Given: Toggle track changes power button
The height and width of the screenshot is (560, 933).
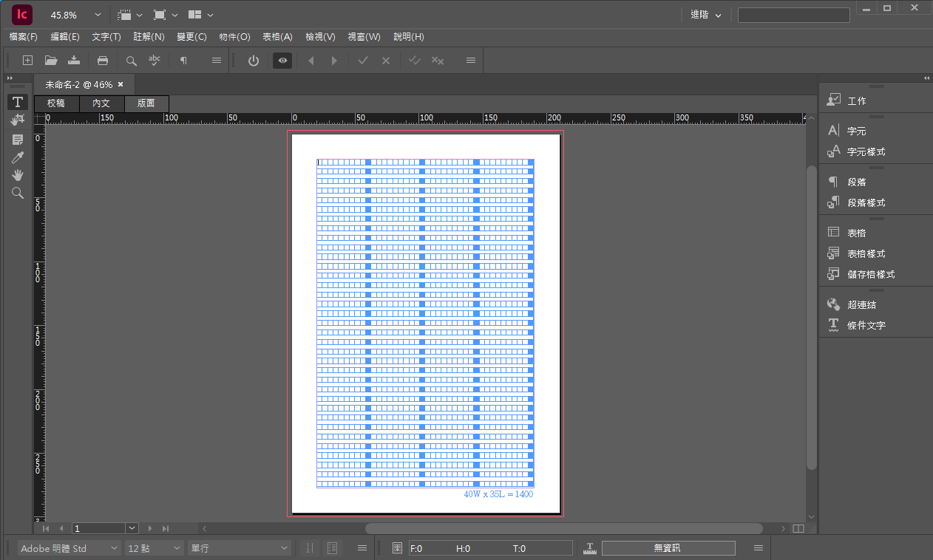Looking at the screenshot, I should [254, 61].
